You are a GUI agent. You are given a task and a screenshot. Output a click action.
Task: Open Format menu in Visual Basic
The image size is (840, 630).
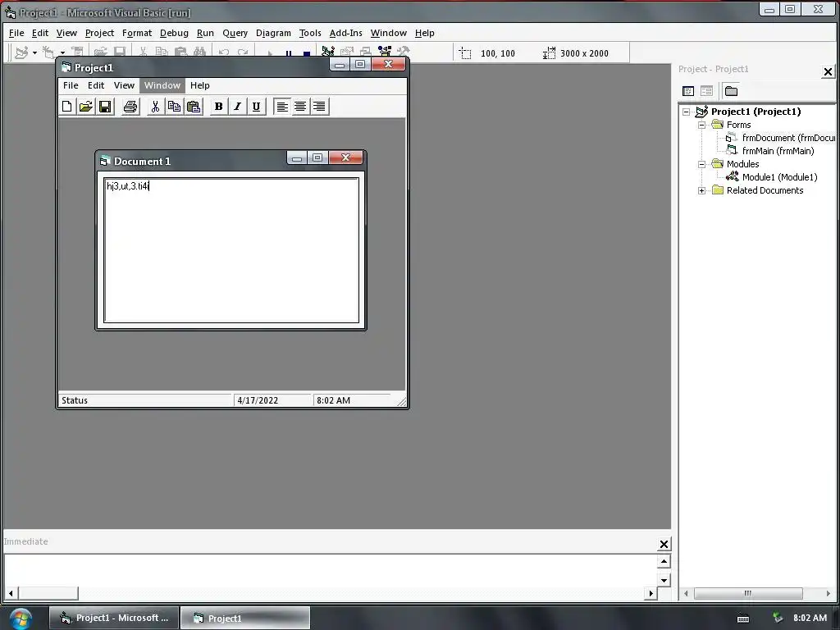click(137, 33)
